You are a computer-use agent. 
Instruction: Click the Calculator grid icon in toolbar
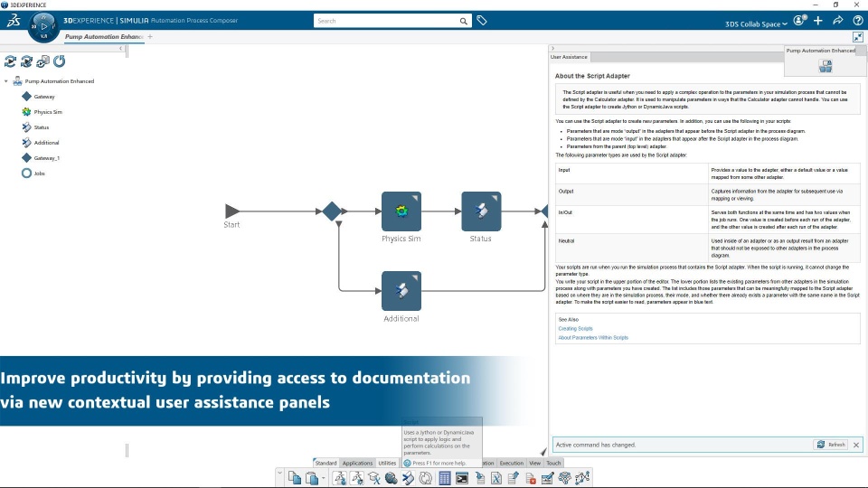point(445,477)
